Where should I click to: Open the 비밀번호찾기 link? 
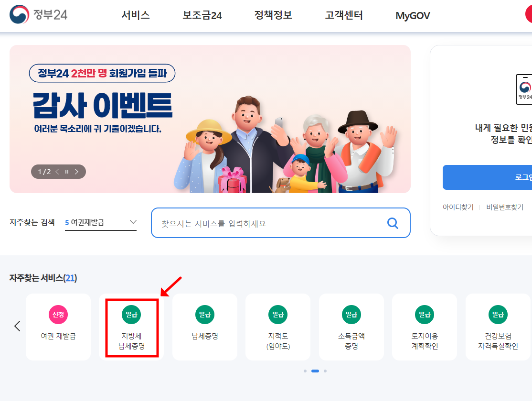pyautogui.click(x=505, y=207)
